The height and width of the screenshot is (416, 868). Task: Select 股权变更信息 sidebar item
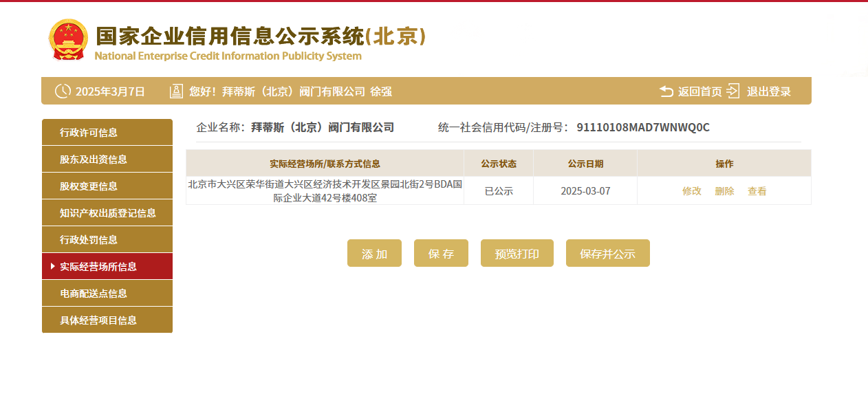point(107,186)
